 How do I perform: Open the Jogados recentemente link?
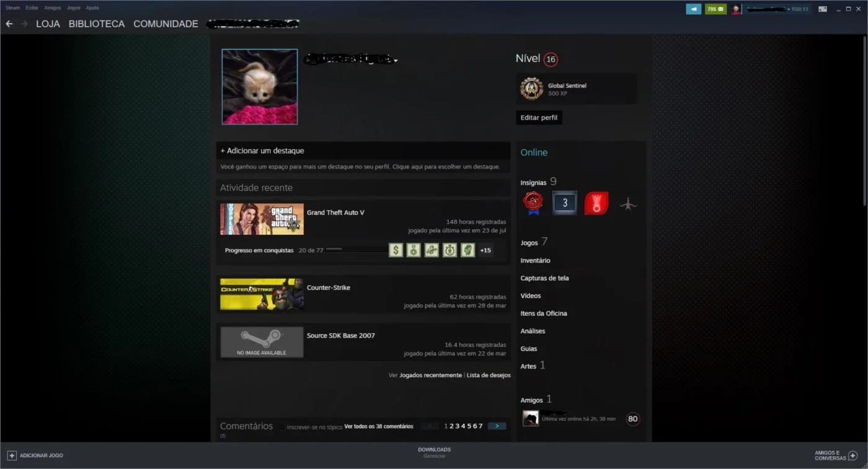click(x=430, y=375)
